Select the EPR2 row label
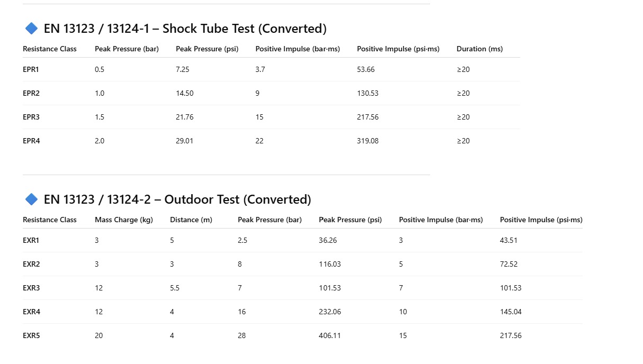 31,93
